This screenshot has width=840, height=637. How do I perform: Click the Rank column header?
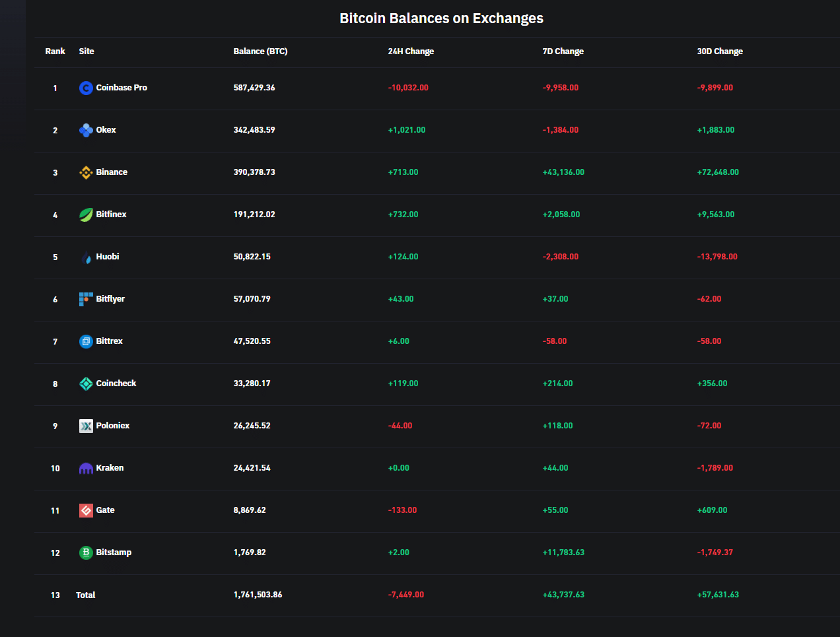click(55, 51)
